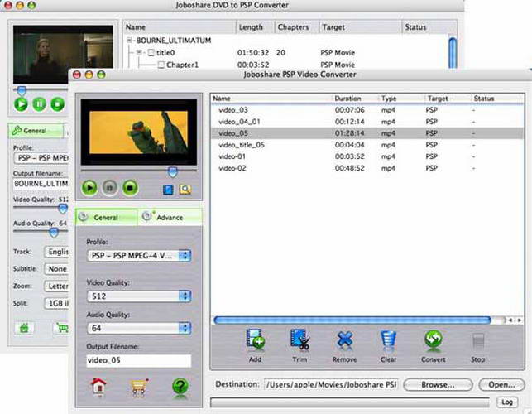The width and height of the screenshot is (532, 414).
Task: Click the video preview thumbnail in front window
Action: pos(139,132)
